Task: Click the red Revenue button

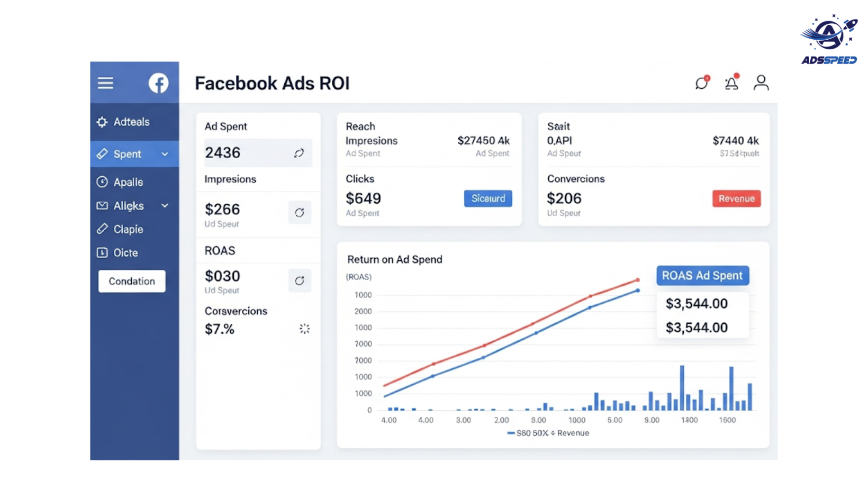Action: coord(736,198)
